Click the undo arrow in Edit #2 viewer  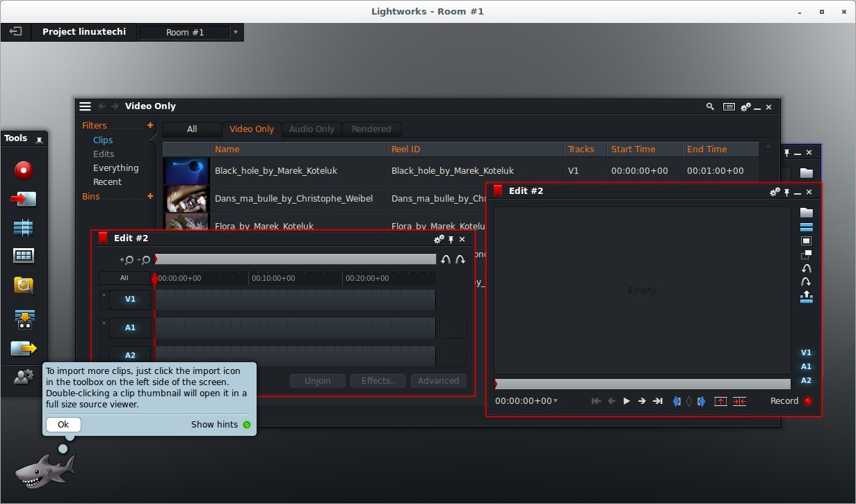tap(807, 268)
